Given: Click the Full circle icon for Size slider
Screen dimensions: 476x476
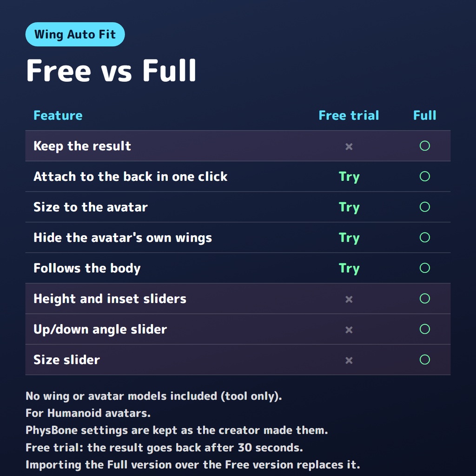Looking at the screenshot, I should [x=424, y=360].
